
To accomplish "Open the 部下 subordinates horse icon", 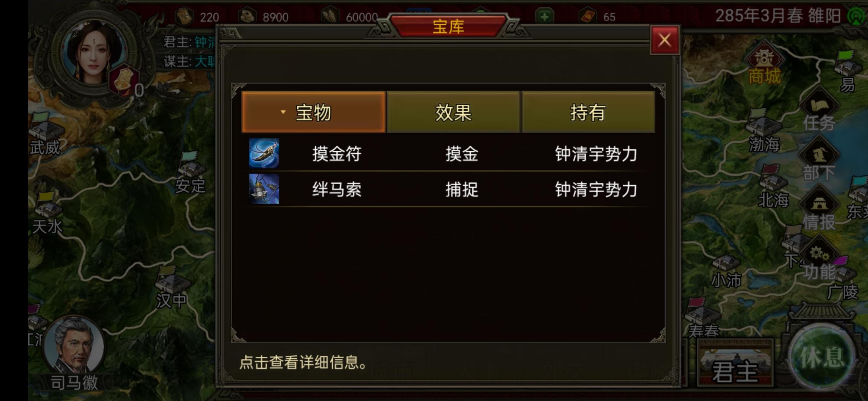I will 819,154.
